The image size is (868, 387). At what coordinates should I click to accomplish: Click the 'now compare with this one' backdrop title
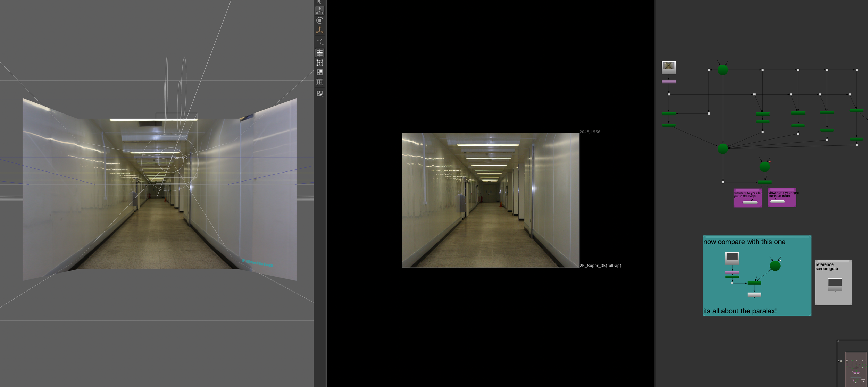[x=744, y=242]
